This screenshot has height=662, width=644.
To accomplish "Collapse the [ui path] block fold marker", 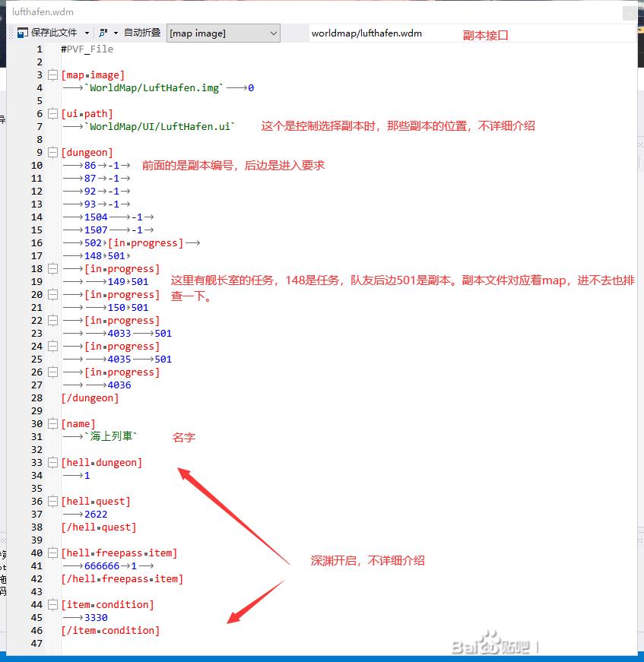I will click(x=52, y=114).
